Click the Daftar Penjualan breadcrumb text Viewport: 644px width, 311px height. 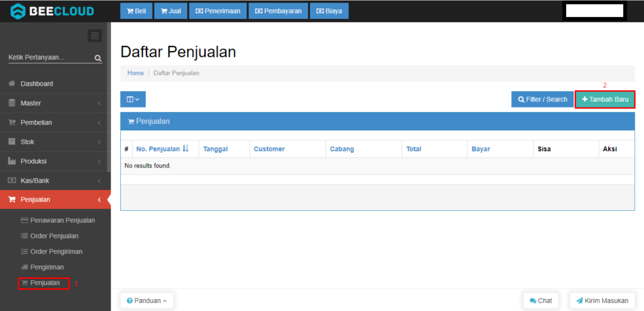(x=176, y=73)
